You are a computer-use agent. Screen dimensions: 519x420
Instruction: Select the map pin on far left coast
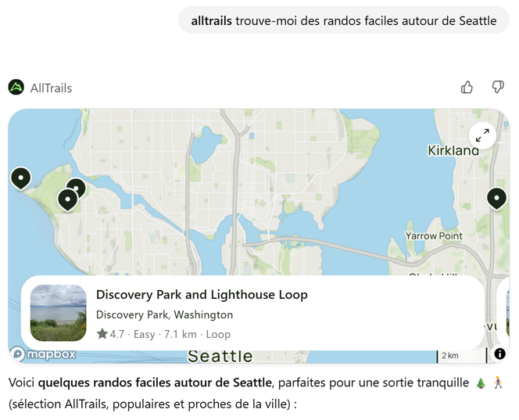pos(20,178)
